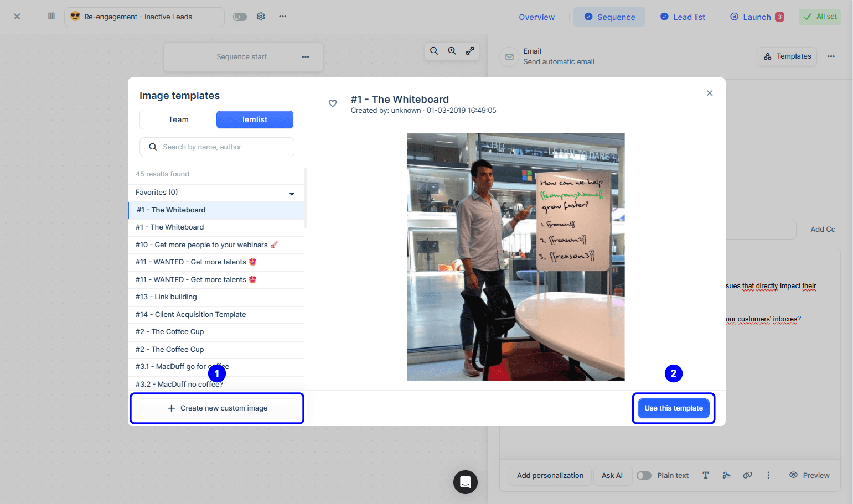Click the template list scrollbar
853x504 pixels.
click(x=305, y=198)
